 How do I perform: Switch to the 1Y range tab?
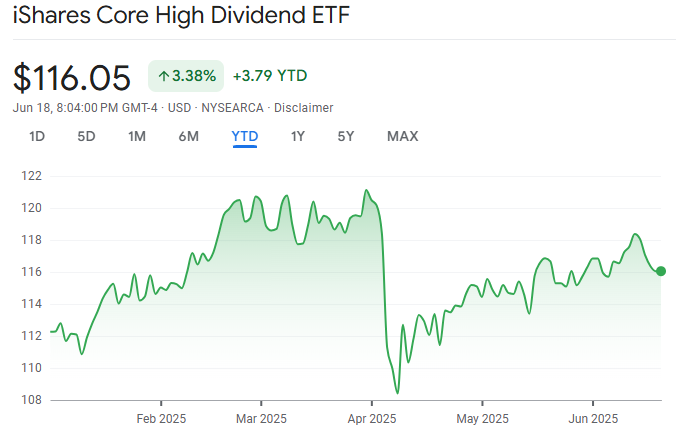coord(297,137)
